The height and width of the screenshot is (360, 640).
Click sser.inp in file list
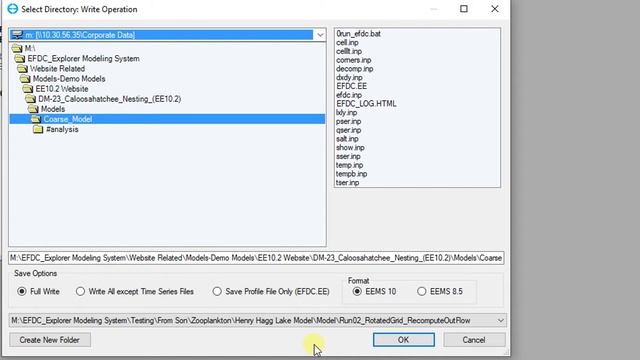348,157
